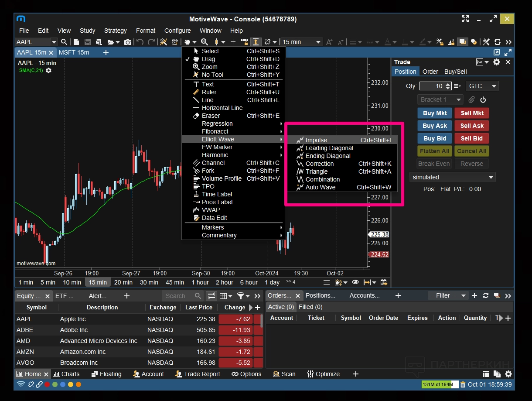Click the watchlist filter funnel icon

240,296
